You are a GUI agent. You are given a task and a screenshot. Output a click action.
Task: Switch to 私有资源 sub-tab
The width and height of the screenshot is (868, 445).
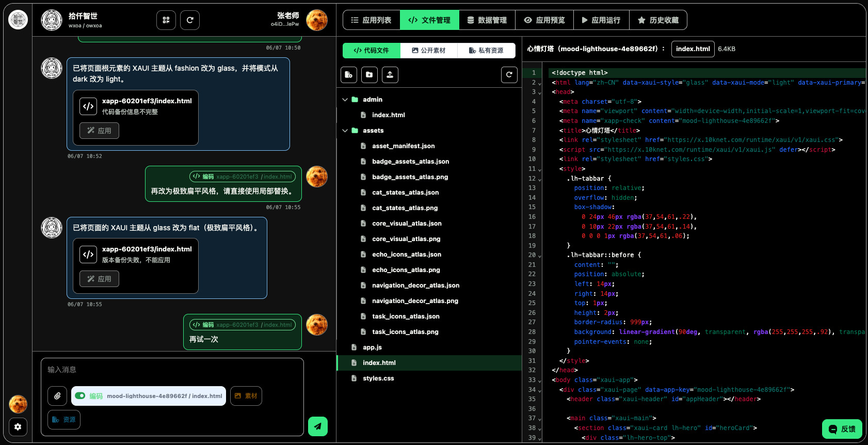coord(486,50)
